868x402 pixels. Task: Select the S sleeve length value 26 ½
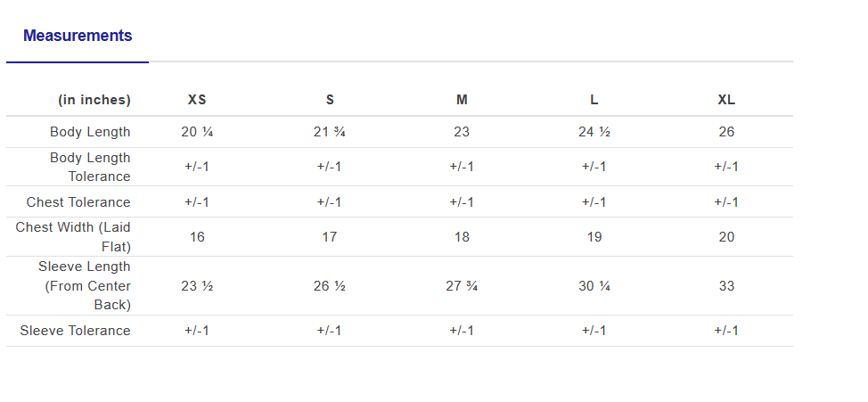tap(330, 286)
